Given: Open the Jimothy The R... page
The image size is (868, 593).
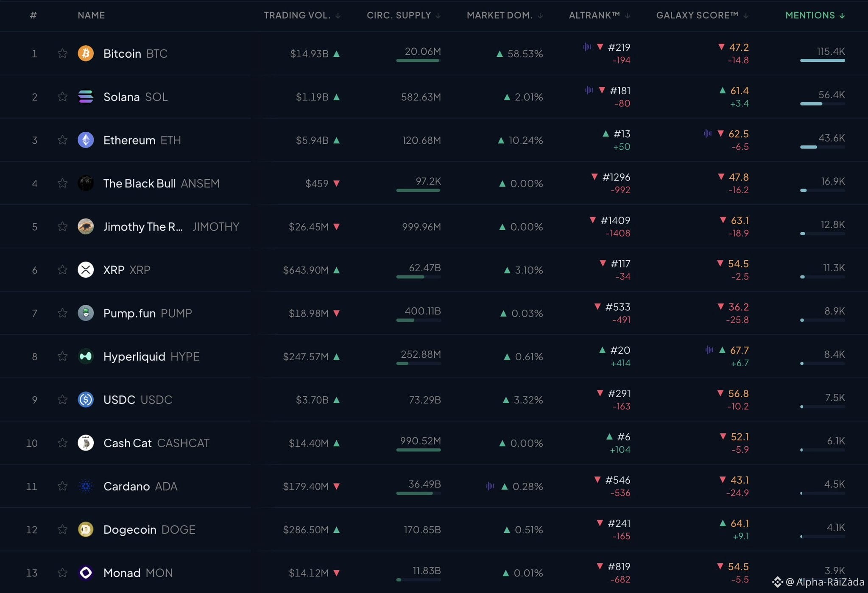Looking at the screenshot, I should (171, 226).
